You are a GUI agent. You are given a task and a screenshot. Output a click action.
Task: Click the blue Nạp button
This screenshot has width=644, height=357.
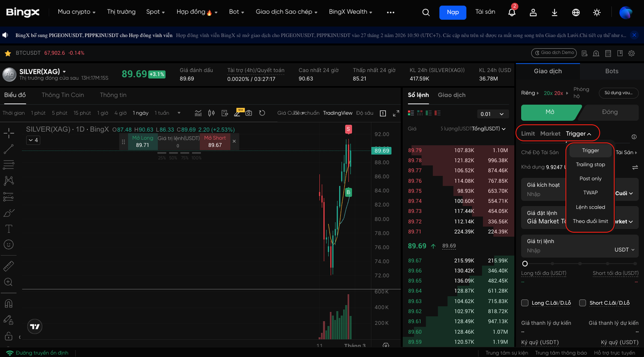452,12
